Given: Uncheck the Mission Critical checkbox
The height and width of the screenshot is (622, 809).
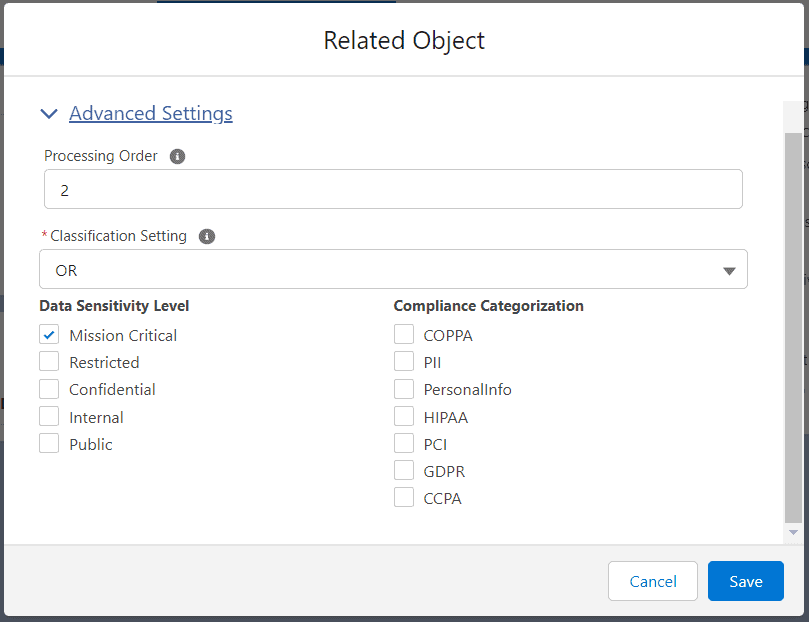Looking at the screenshot, I should pos(49,335).
